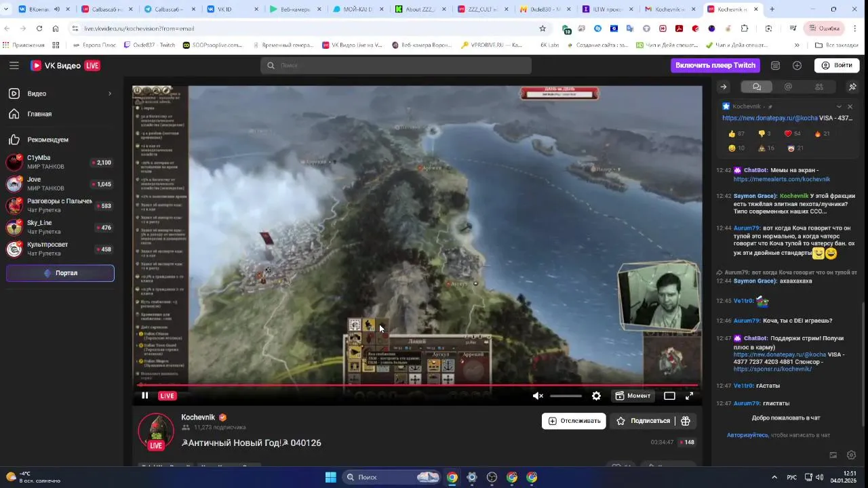
Task: Click the Подписаться subscribe button
Action: tap(643, 421)
